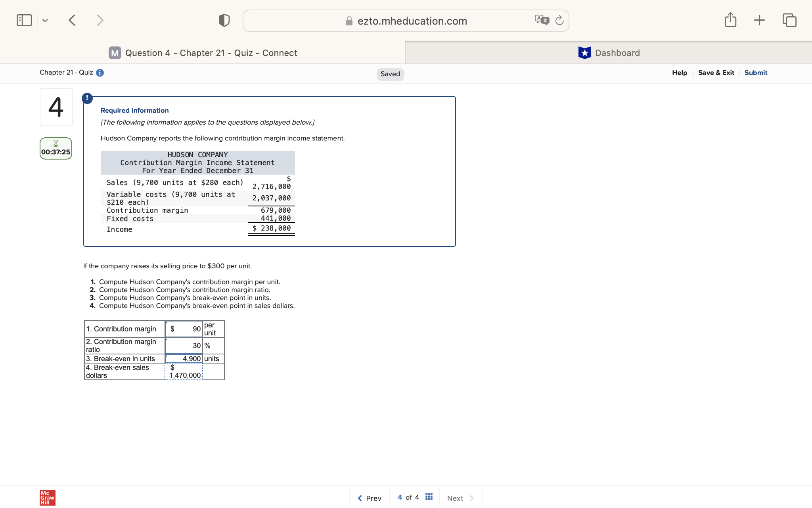Show the tab overview icon
This screenshot has height=508, width=812.
point(789,20)
